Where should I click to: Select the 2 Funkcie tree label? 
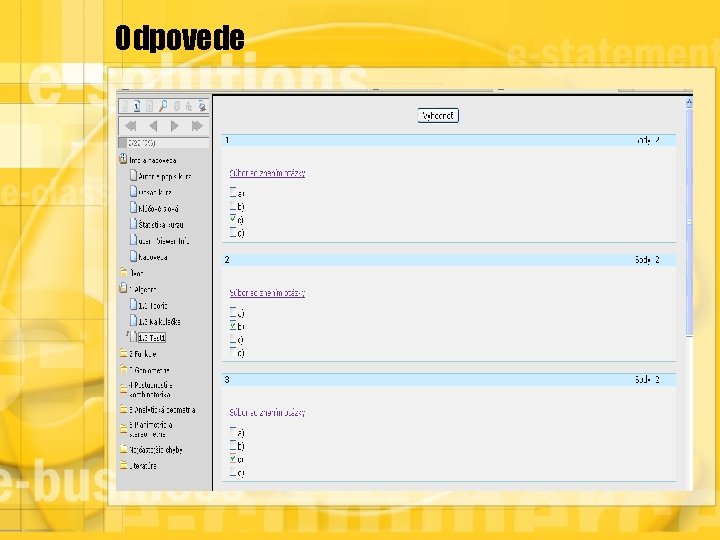[143, 354]
